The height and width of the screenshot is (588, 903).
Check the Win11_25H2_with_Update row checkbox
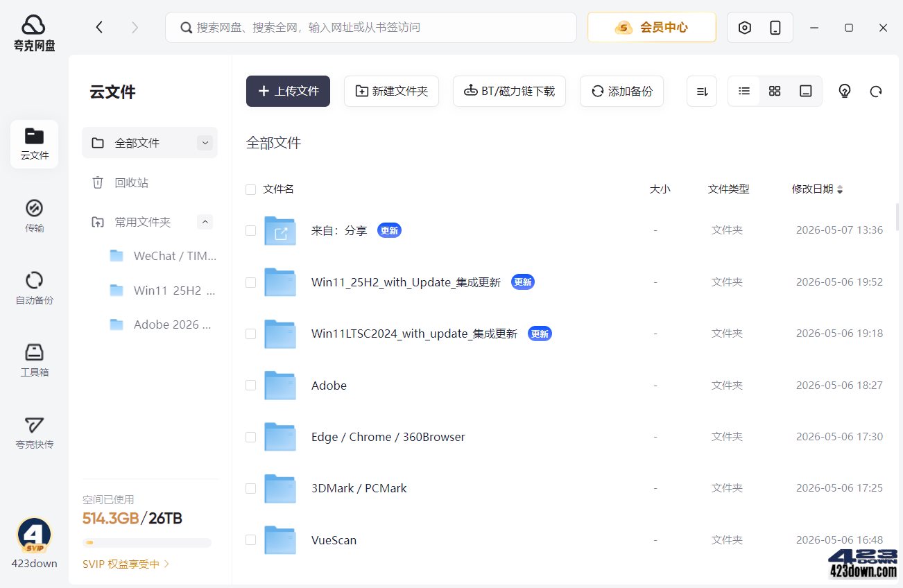point(250,282)
